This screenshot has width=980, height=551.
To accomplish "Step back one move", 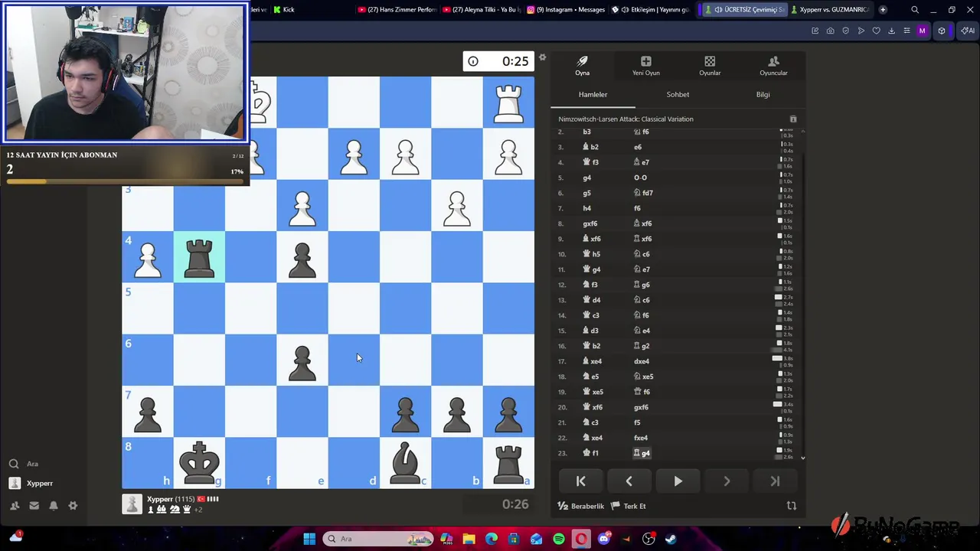I will point(629,481).
